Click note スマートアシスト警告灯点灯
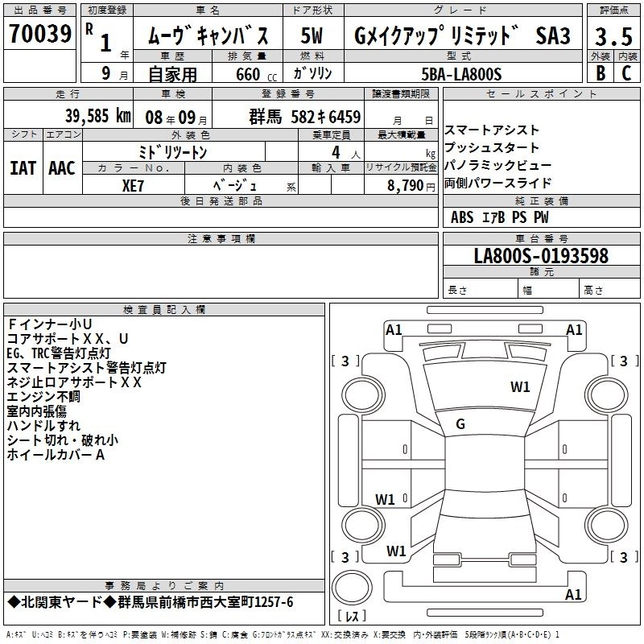Viewport: 644px width, 644px height. pyautogui.click(x=87, y=368)
